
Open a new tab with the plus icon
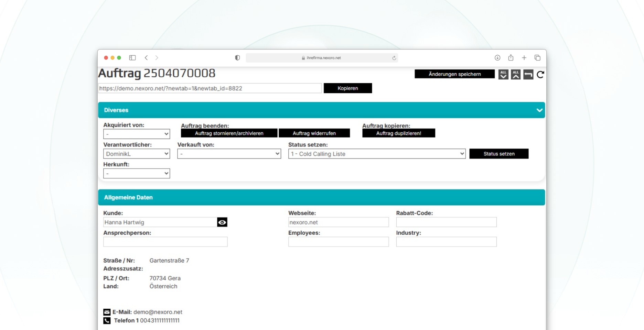pyautogui.click(x=524, y=58)
